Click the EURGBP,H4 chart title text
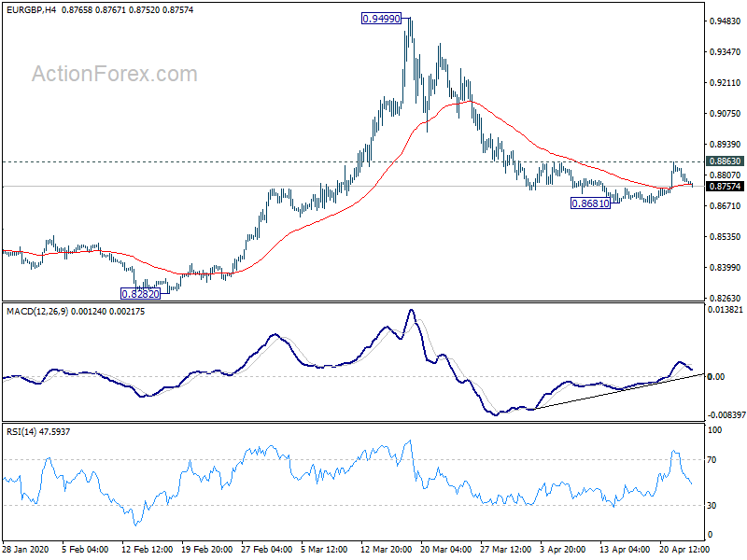This screenshot has height=560, width=747. point(31,9)
